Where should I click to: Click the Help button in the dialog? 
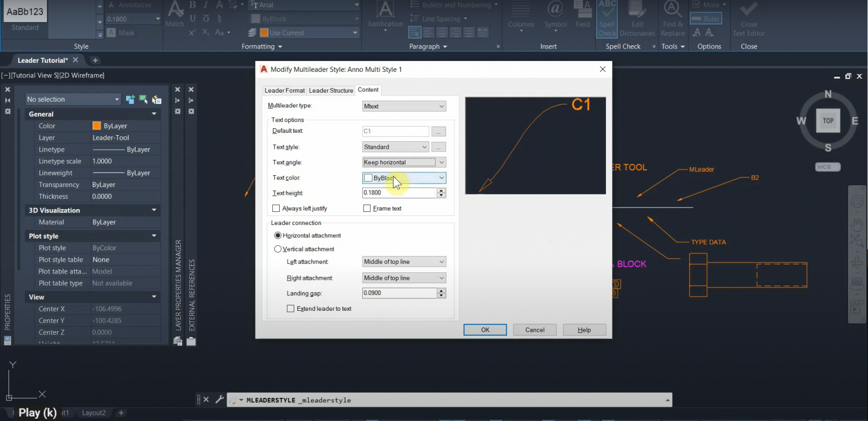tap(584, 329)
